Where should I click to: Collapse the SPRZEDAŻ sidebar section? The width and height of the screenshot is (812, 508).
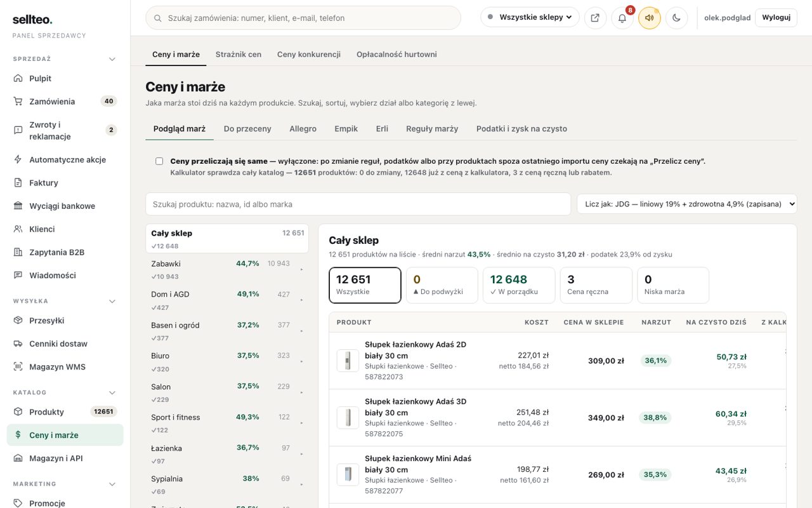pos(112,59)
